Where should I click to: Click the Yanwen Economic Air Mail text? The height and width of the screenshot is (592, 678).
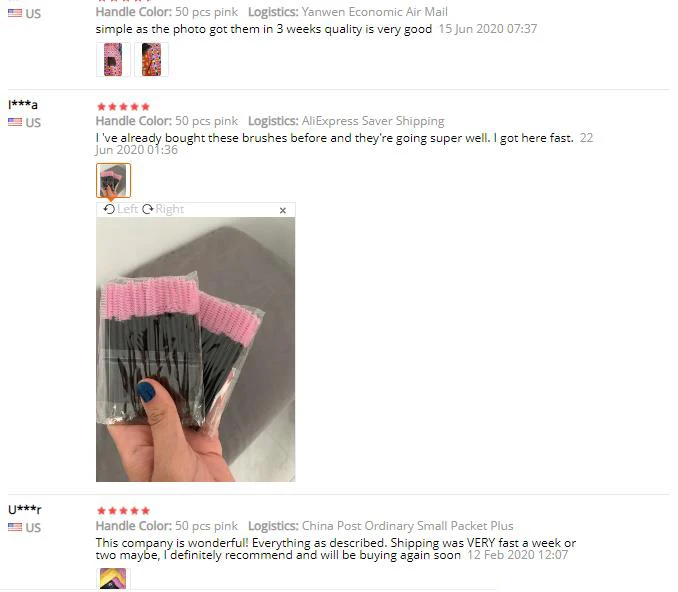point(374,12)
